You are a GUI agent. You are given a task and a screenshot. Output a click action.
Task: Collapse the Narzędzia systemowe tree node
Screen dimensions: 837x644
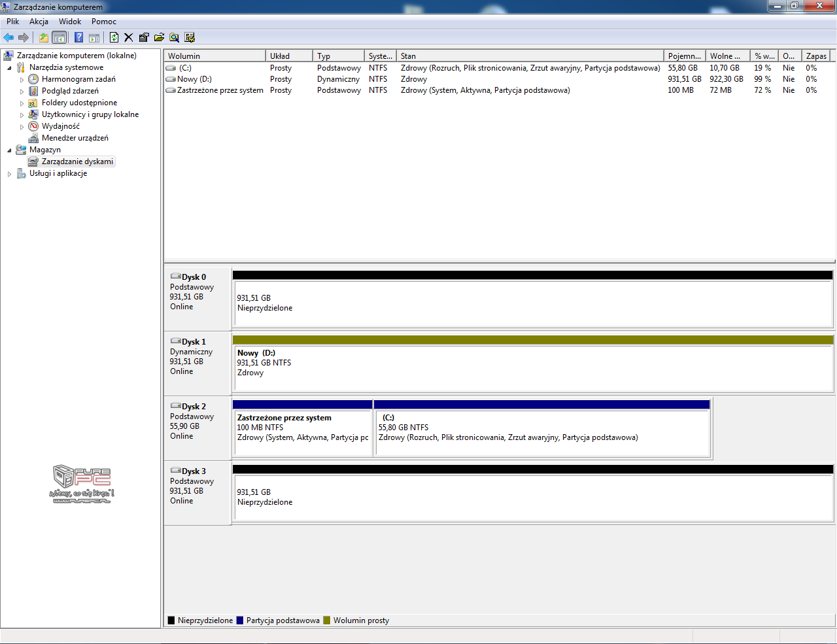9,68
